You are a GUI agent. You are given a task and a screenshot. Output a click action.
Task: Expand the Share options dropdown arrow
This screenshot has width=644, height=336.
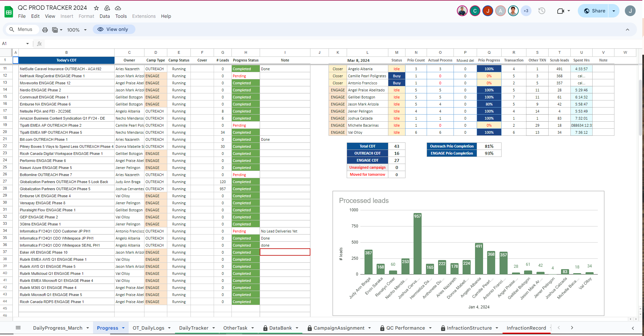click(x=614, y=11)
